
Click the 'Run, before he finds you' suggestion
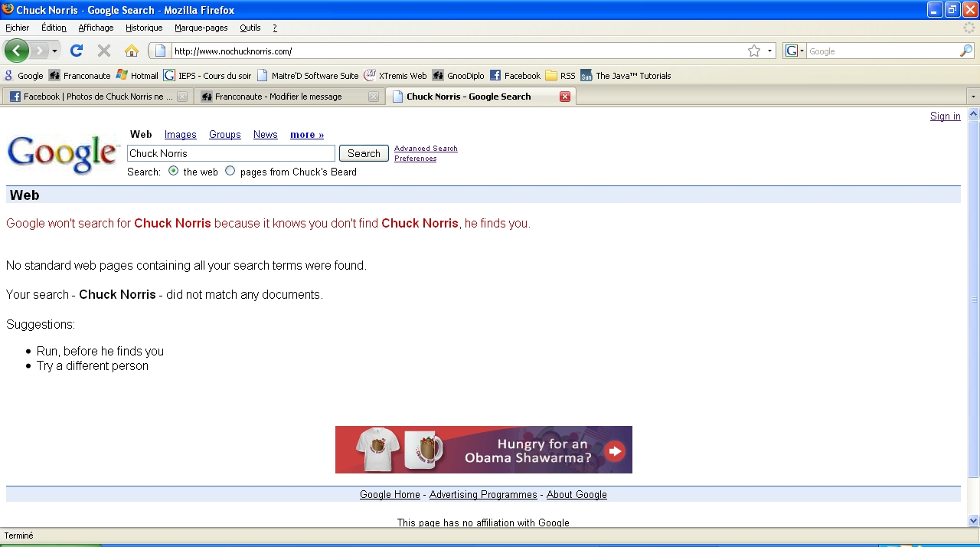click(100, 352)
